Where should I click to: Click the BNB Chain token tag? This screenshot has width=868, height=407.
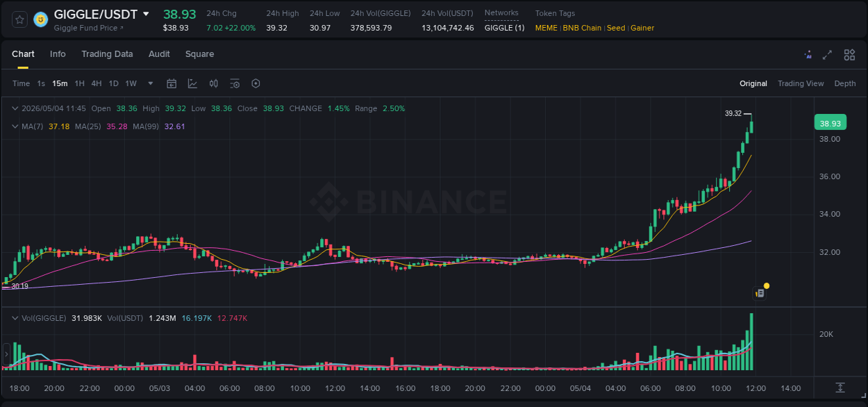click(582, 28)
